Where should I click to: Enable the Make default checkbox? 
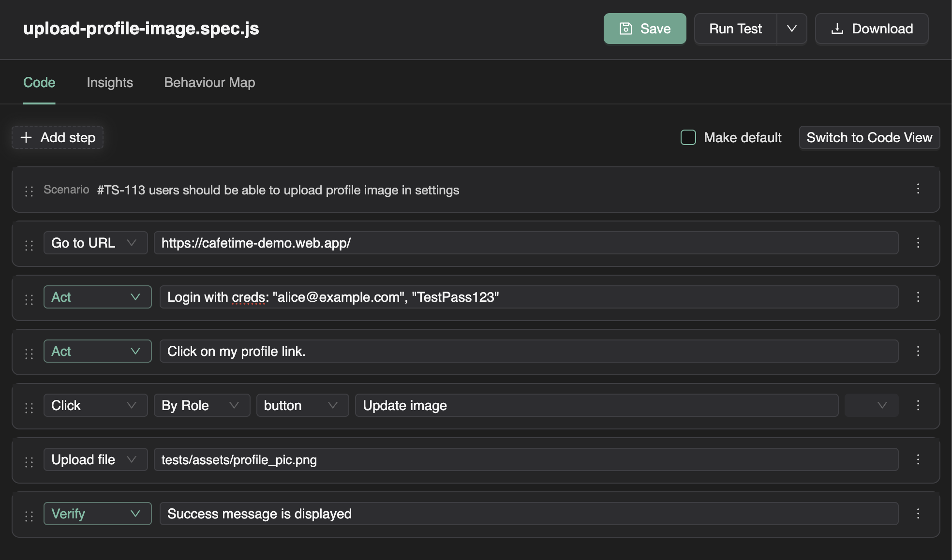(x=687, y=137)
